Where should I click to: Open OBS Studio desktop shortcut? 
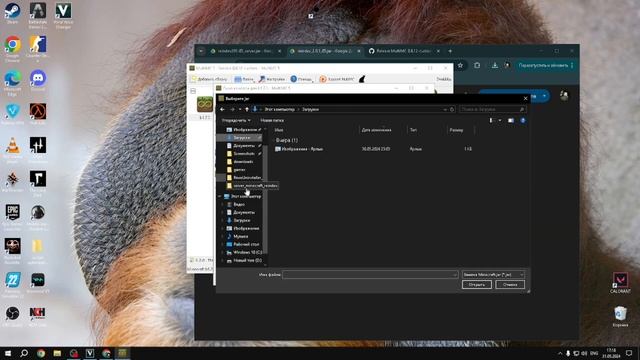pyautogui.click(x=12, y=316)
